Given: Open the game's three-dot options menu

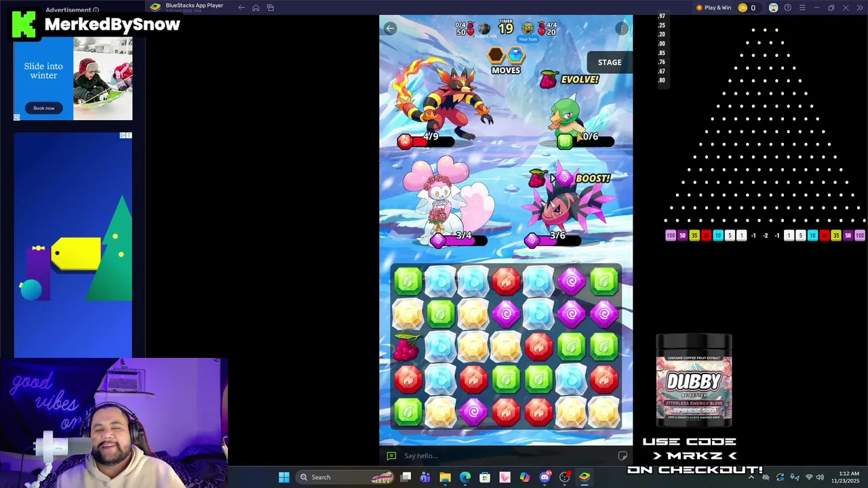Looking at the screenshot, I should pyautogui.click(x=621, y=28).
